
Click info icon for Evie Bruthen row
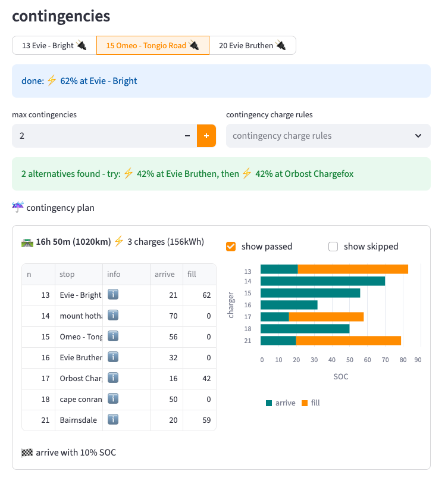click(113, 357)
